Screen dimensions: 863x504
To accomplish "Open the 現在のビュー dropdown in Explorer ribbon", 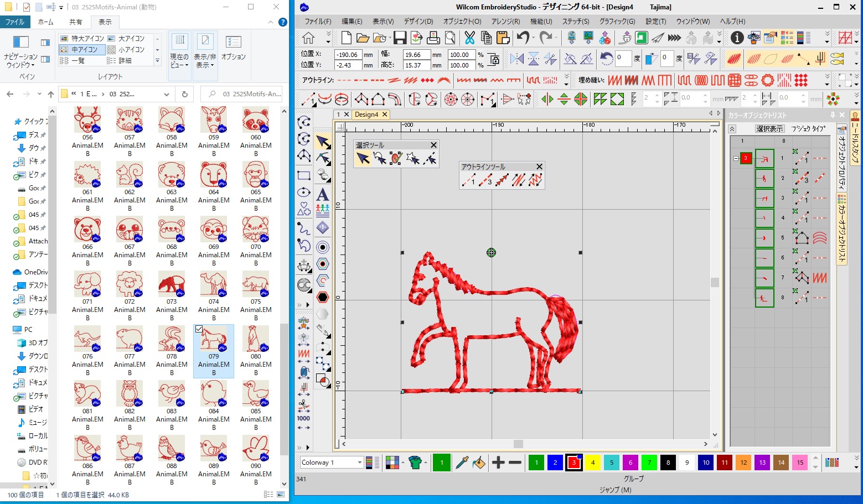I will click(x=179, y=57).
